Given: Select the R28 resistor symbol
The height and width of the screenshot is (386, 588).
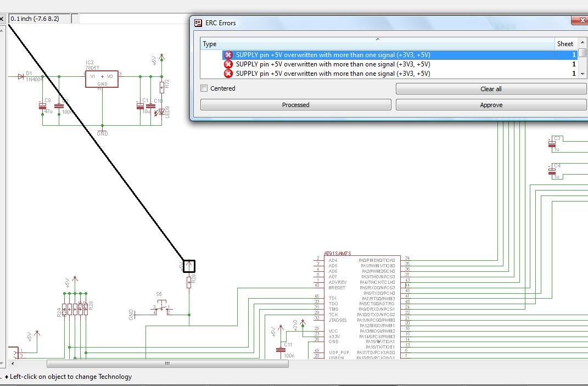Looking at the screenshot, I should [86, 309].
